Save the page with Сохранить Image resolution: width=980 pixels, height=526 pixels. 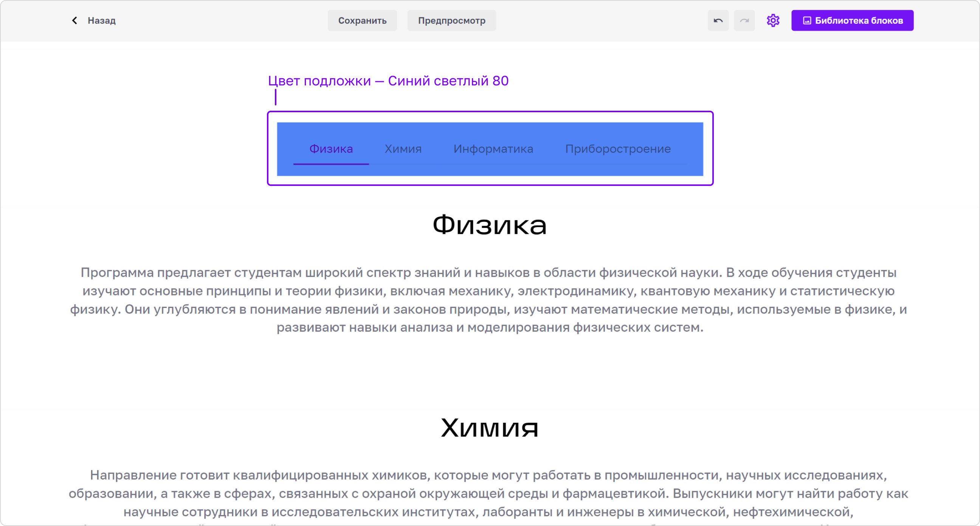pyautogui.click(x=362, y=20)
